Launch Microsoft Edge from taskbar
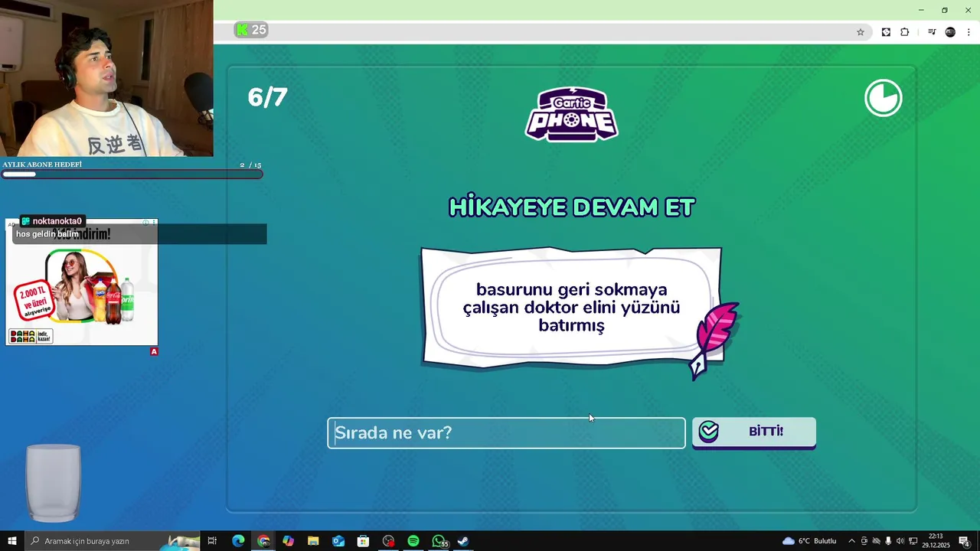The image size is (980, 551). click(238, 541)
